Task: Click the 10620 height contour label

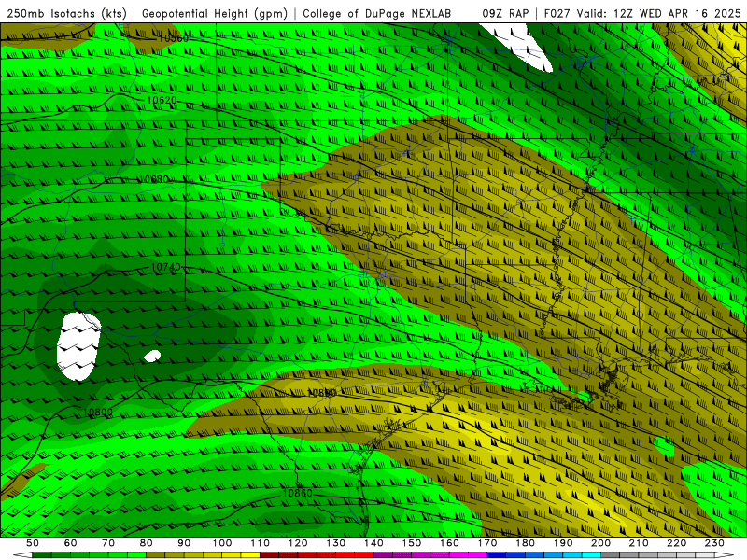Action: (x=162, y=100)
